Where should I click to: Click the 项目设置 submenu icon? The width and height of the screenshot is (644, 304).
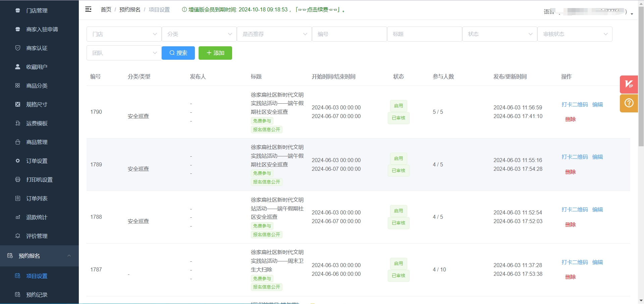18,276
